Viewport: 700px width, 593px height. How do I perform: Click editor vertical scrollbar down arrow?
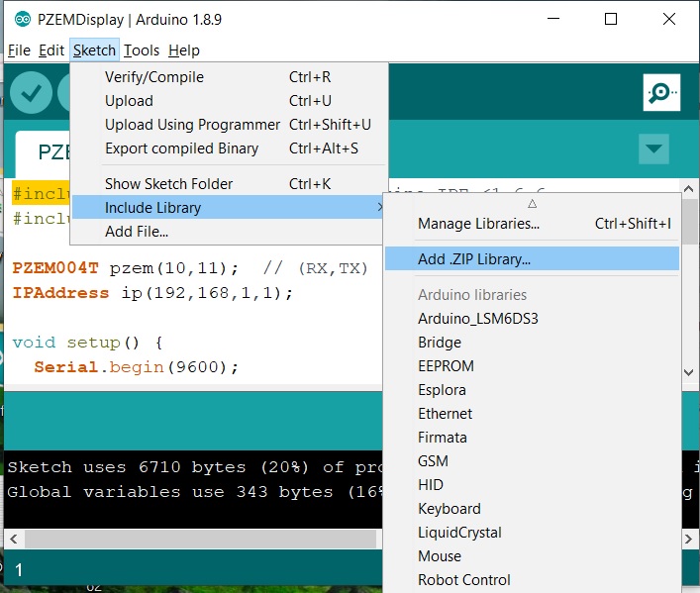689,372
